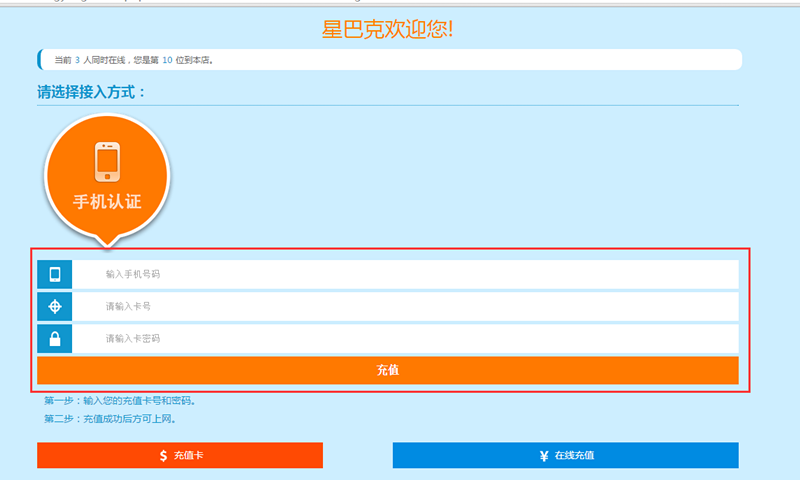
Task: Open the 充值卡 red button
Action: coord(180,455)
